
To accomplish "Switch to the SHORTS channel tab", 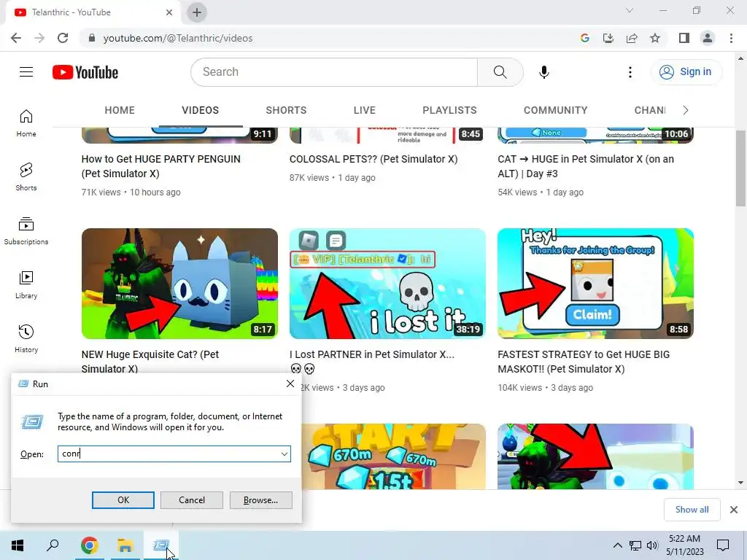I will 286,111.
